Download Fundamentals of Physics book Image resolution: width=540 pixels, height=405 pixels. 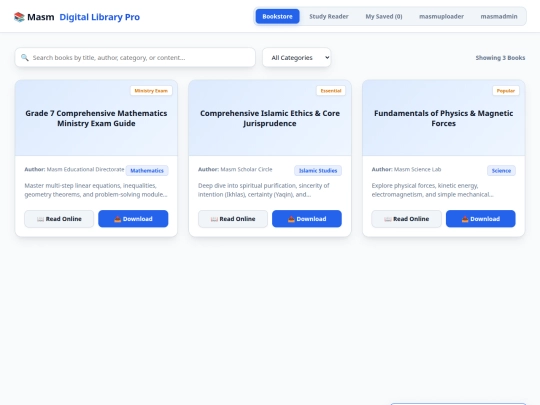(x=481, y=219)
